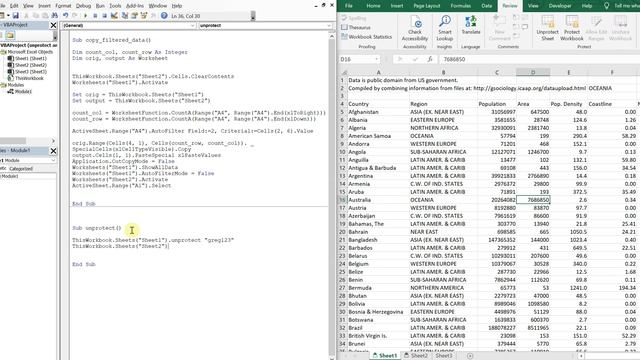Click cell with OCEANIA in row 2
Image resolution: width=640 pixels, height=360 pixels.
[611, 88]
